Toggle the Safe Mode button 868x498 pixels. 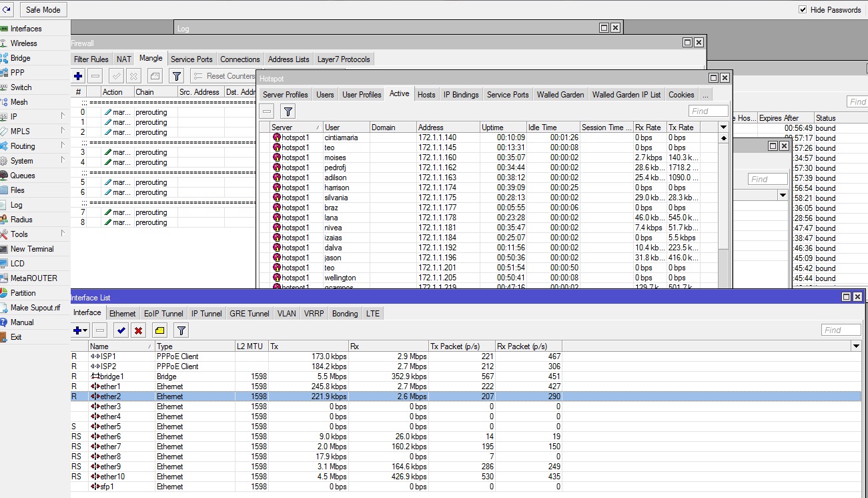[x=43, y=10]
